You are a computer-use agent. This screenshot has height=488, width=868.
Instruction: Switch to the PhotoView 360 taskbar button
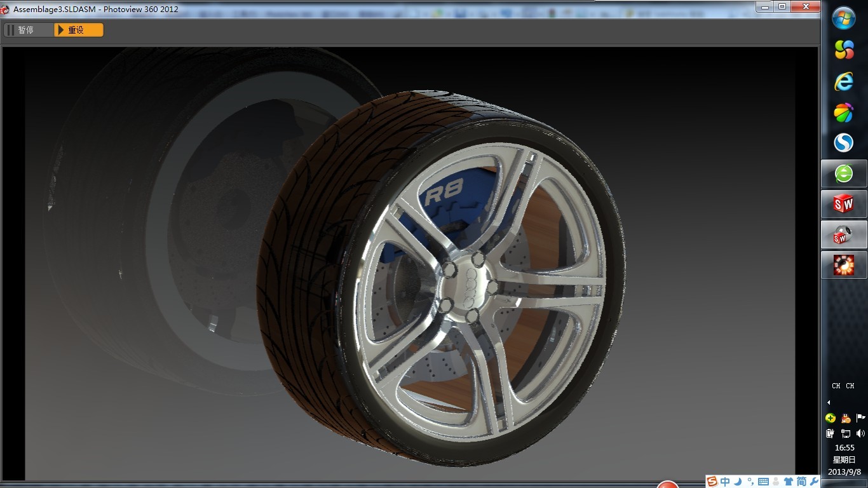point(844,234)
